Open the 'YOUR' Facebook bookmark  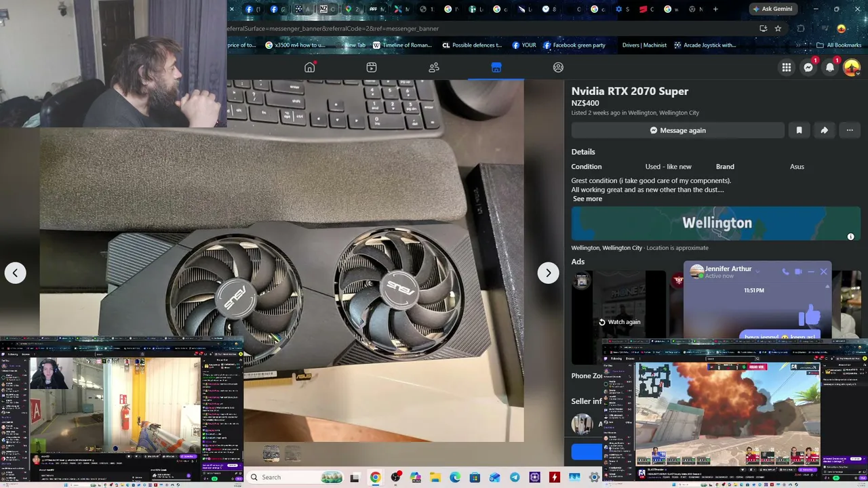click(x=524, y=45)
